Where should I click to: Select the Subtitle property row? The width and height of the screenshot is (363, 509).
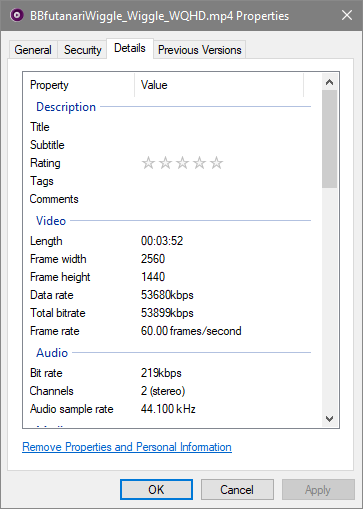[170, 145]
